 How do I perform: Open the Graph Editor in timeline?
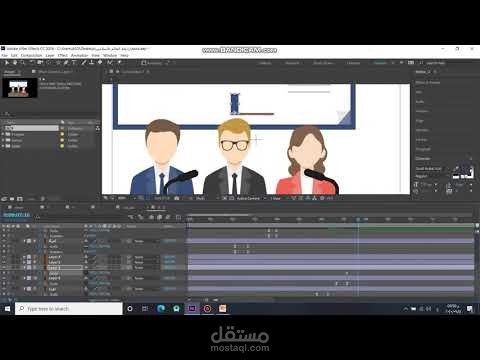(178, 217)
